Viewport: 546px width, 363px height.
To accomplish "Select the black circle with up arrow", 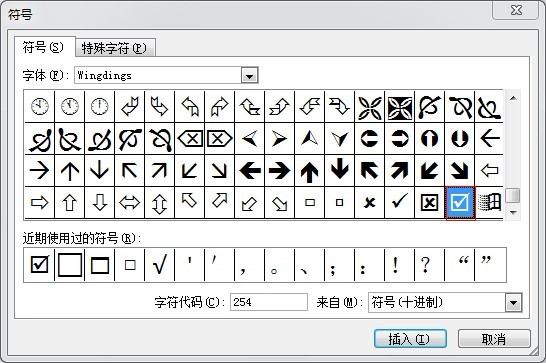I will tap(429, 138).
